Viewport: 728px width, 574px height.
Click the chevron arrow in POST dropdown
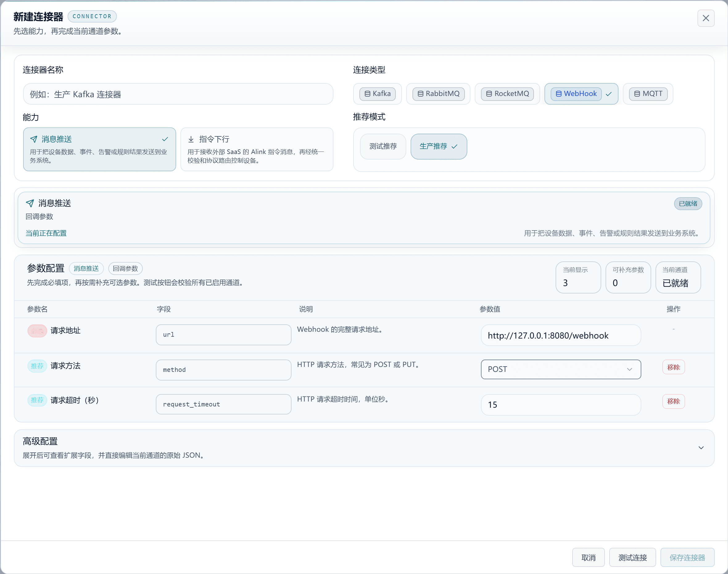pyautogui.click(x=629, y=369)
